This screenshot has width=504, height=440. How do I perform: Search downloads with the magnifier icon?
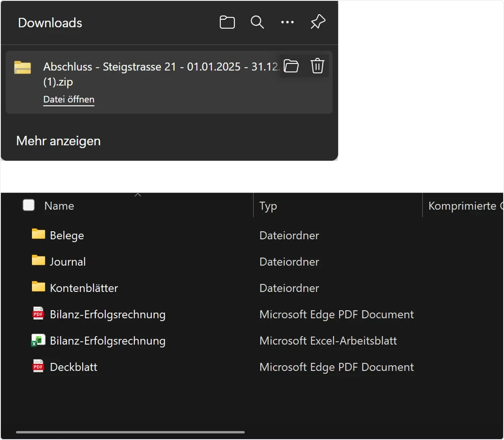pos(257,22)
